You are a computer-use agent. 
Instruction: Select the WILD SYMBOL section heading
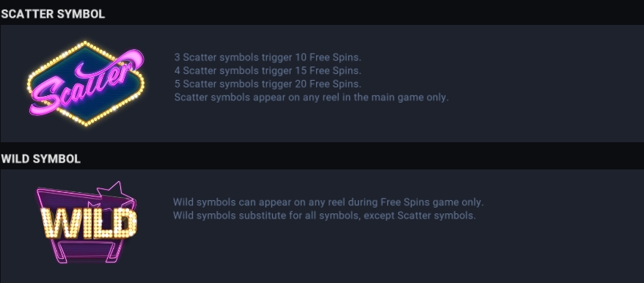click(x=40, y=159)
